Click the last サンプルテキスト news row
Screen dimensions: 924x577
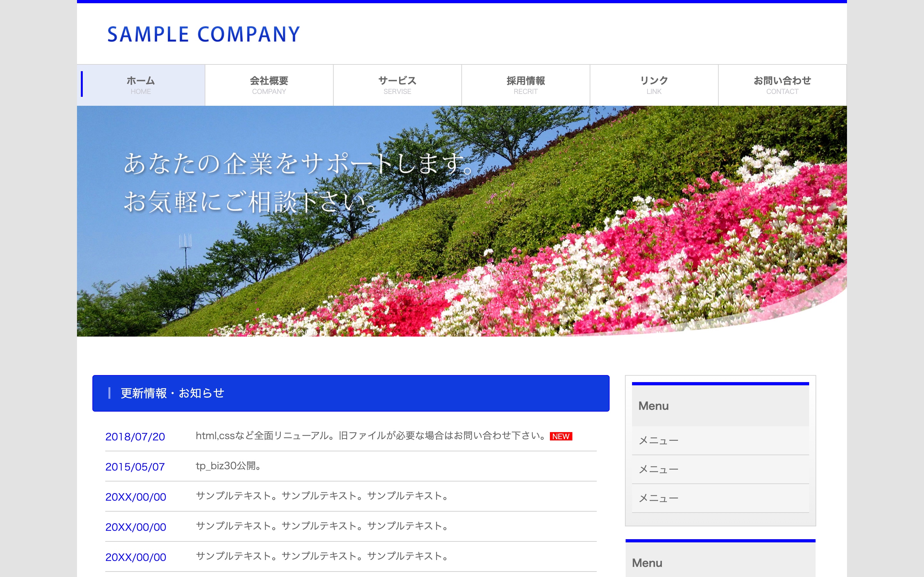click(x=323, y=556)
